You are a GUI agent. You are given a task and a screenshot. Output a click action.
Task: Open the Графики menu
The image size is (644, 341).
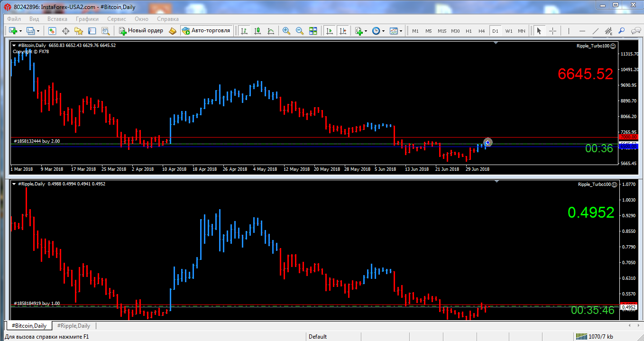[87, 19]
